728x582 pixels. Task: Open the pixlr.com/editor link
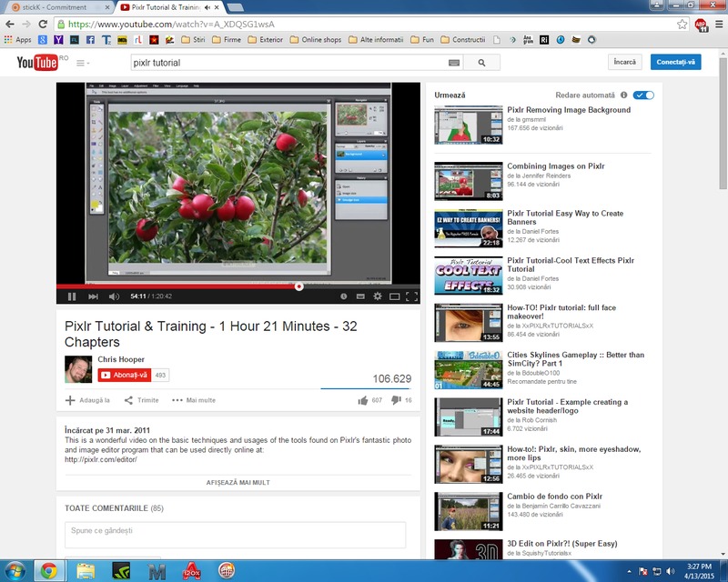[101, 459]
